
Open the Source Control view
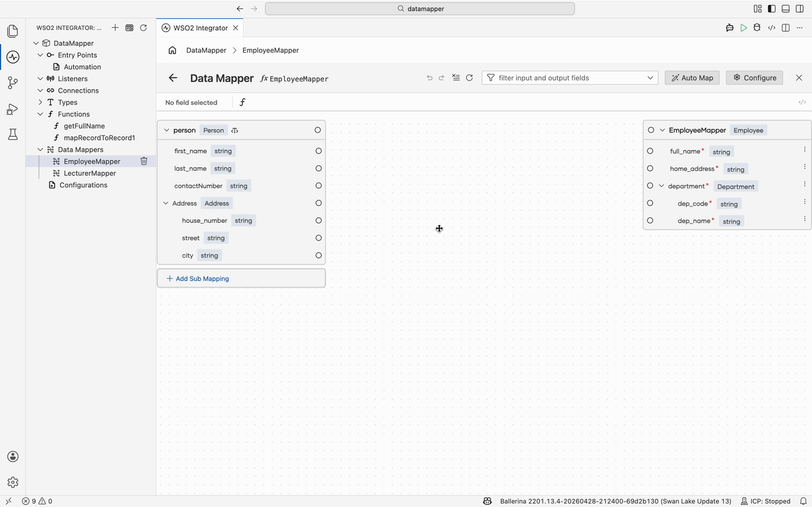click(x=12, y=83)
